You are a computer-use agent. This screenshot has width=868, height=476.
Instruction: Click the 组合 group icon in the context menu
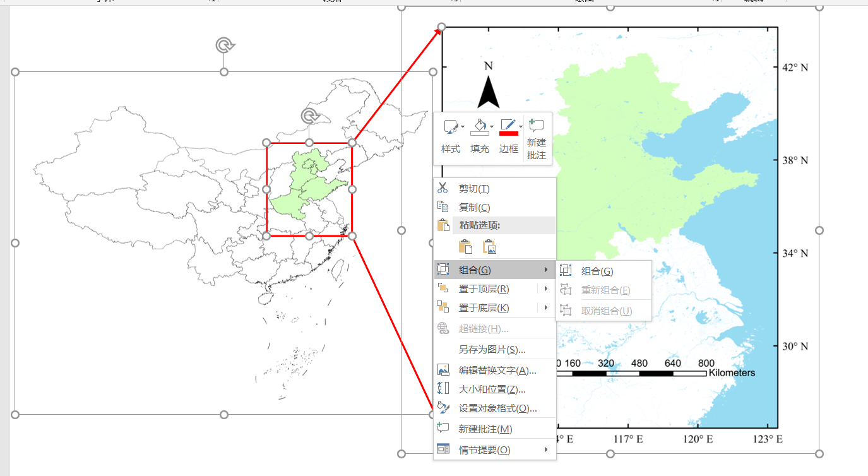[443, 270]
